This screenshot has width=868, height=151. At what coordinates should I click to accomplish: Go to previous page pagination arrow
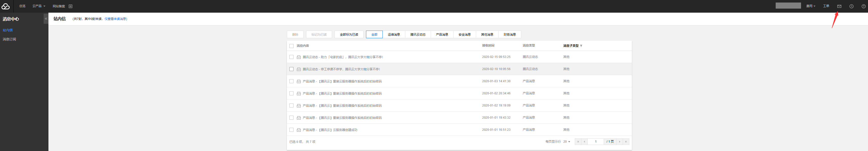[x=584, y=142]
